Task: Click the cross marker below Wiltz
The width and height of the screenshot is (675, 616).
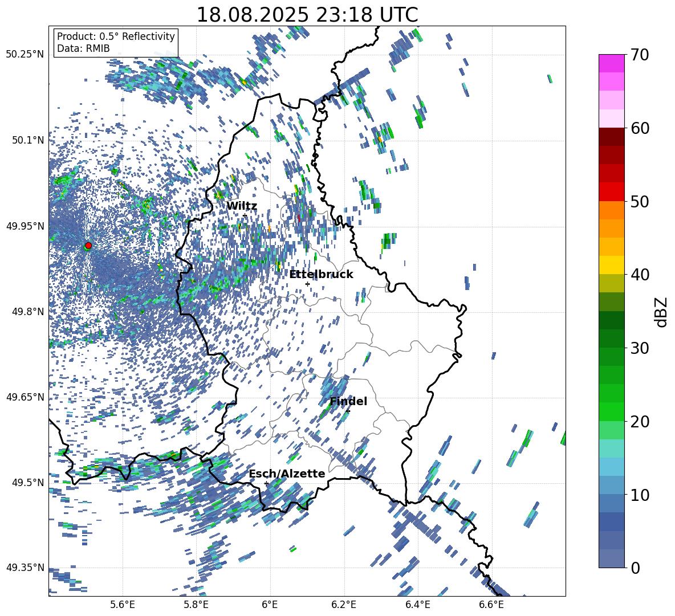Action: click(245, 215)
